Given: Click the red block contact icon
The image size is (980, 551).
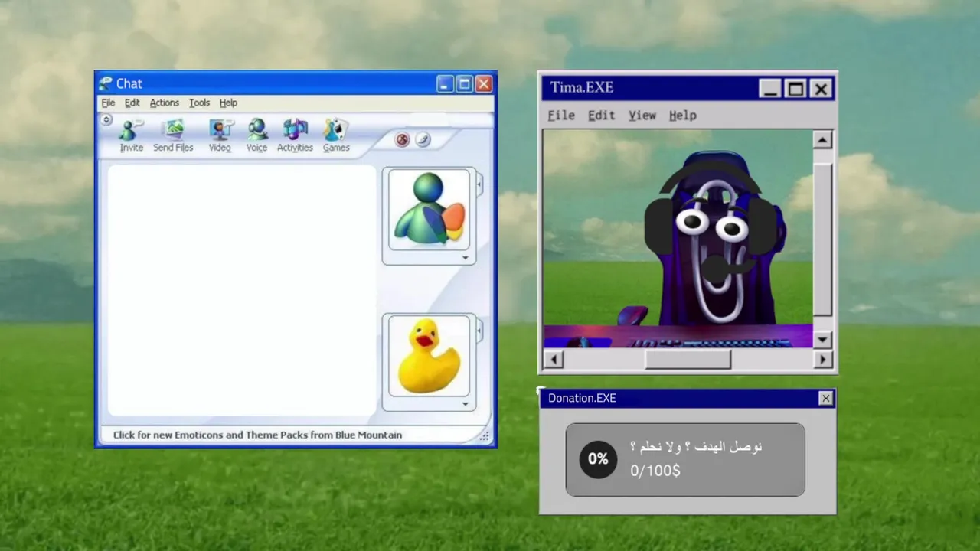Looking at the screenshot, I should tap(402, 139).
